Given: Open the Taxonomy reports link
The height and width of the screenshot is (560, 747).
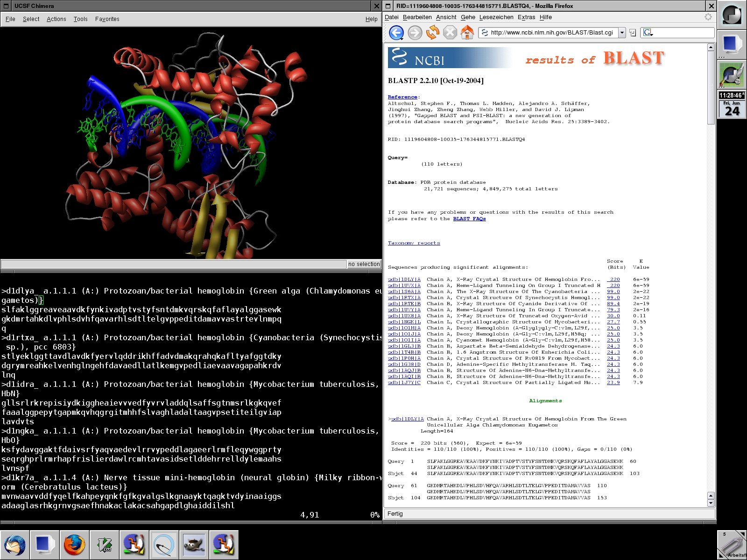Looking at the screenshot, I should (x=414, y=243).
